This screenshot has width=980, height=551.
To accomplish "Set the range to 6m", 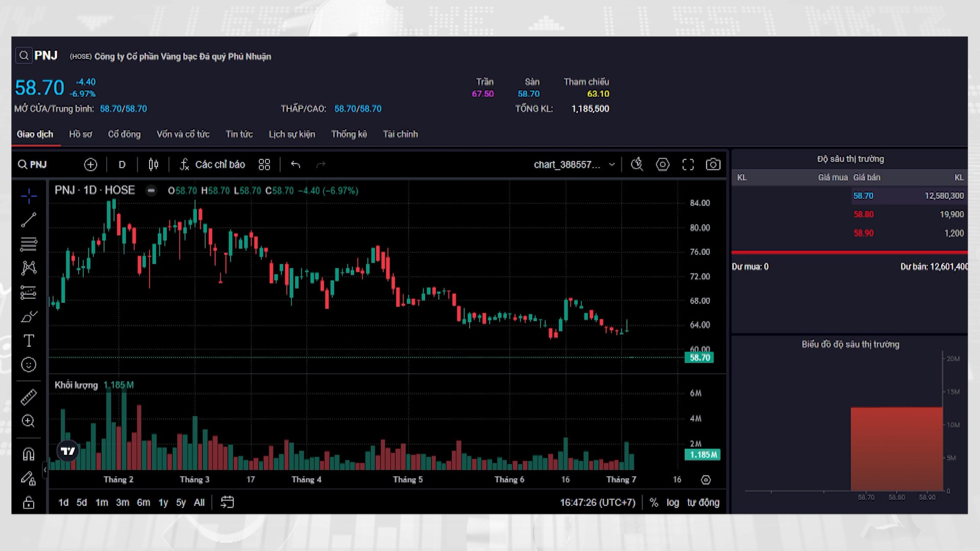I will point(143,503).
